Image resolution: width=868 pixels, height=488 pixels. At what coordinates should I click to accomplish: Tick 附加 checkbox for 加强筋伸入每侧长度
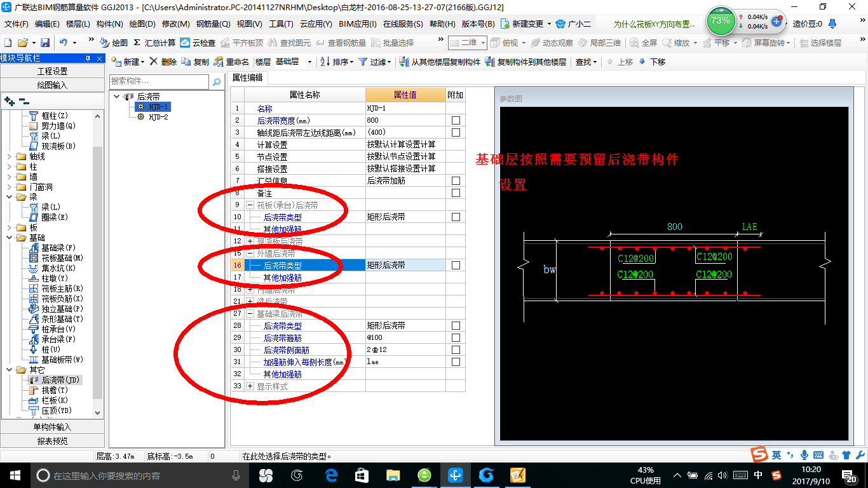456,362
